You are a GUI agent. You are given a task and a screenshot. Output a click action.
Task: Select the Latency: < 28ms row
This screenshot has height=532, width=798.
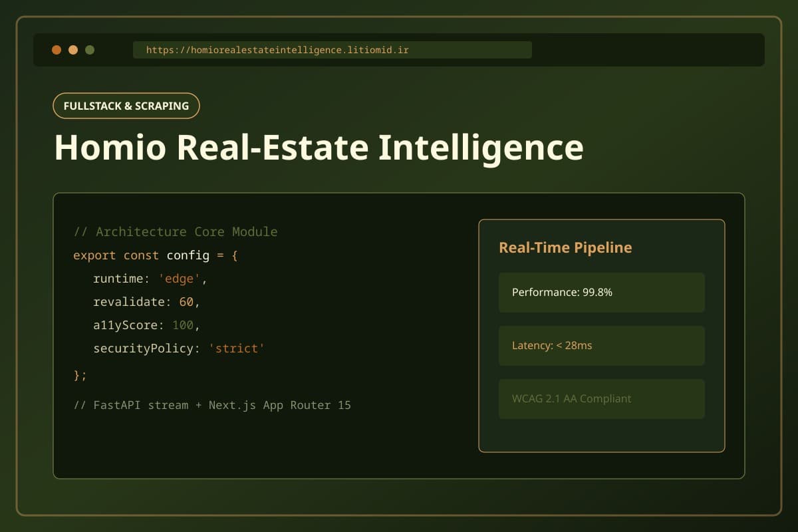click(x=602, y=346)
